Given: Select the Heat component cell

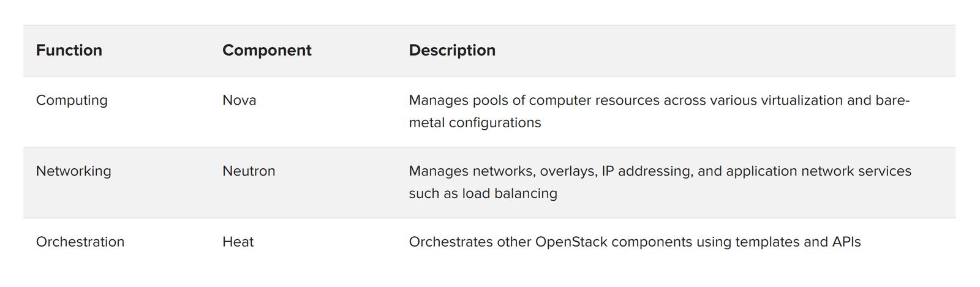Looking at the screenshot, I should point(238,242).
